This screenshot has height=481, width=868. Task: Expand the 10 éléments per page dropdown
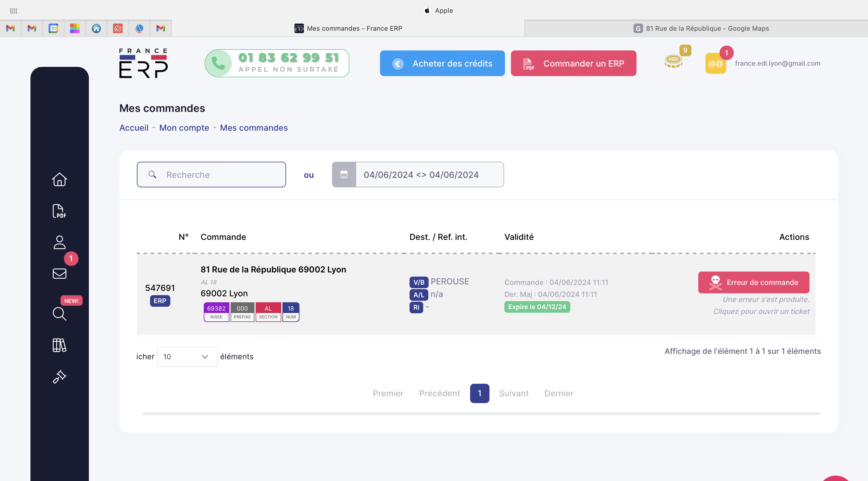[187, 356]
